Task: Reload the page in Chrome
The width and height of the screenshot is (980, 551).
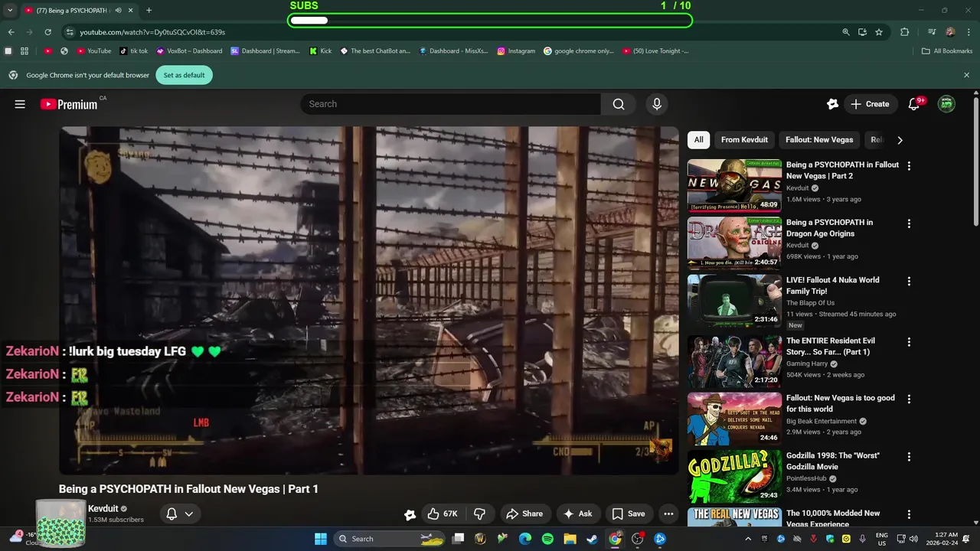Action: [x=47, y=32]
